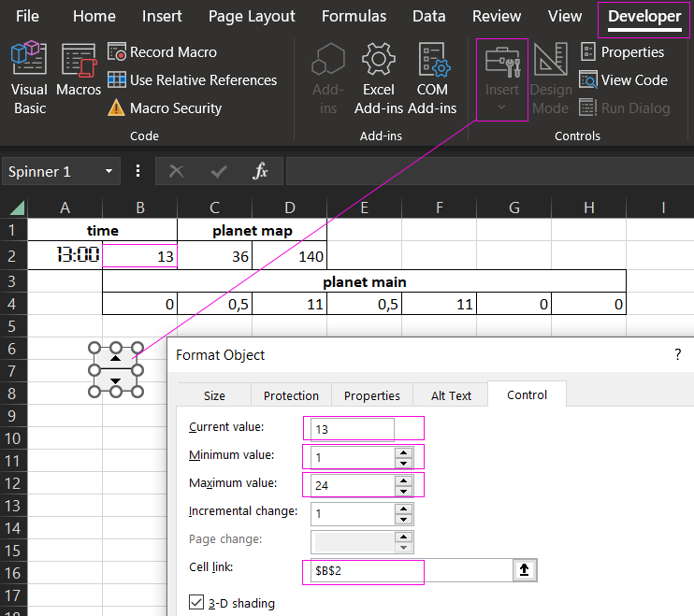The image size is (694, 616).
Task: Expand the Name Box dropdown
Action: pyautogui.click(x=109, y=172)
